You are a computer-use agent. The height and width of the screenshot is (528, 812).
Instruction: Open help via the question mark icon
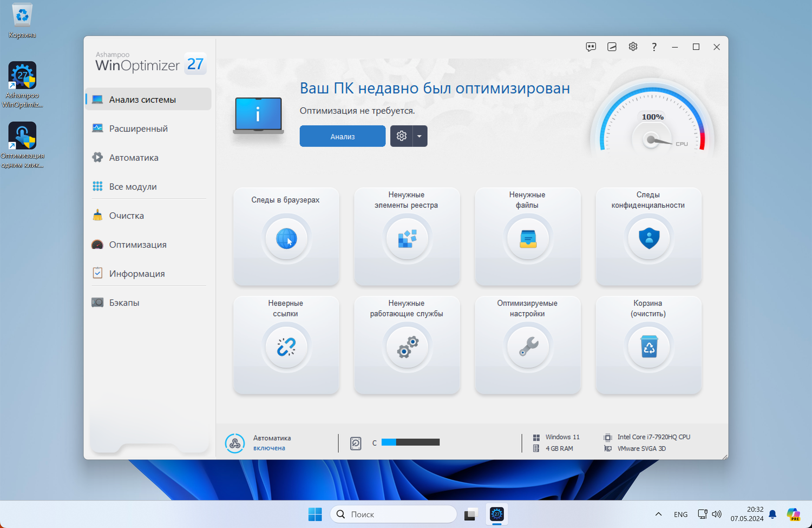654,47
